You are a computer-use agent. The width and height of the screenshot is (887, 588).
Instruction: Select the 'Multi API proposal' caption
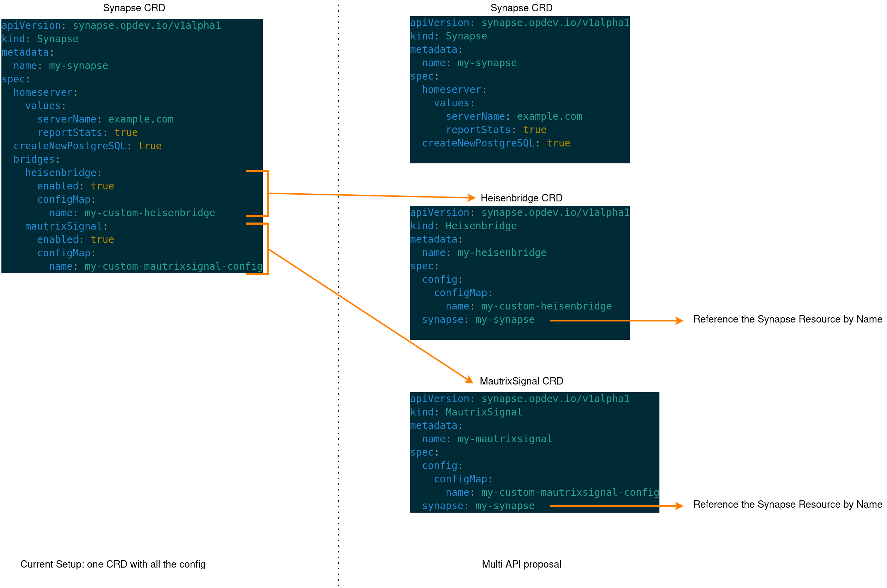point(521,564)
